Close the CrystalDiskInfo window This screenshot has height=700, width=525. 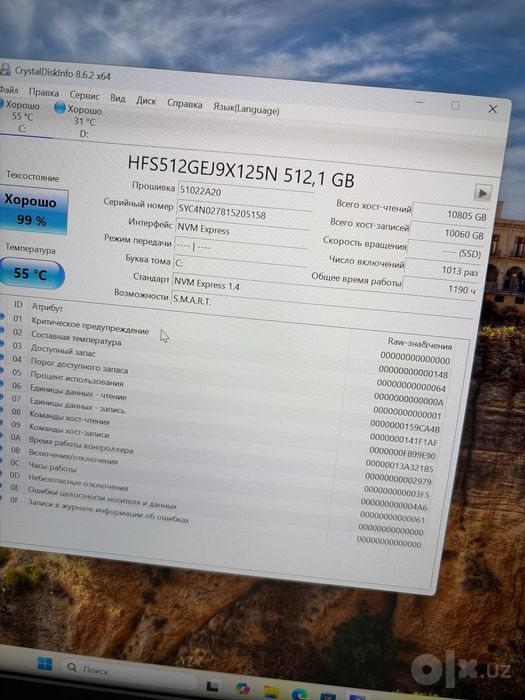pyautogui.click(x=492, y=109)
